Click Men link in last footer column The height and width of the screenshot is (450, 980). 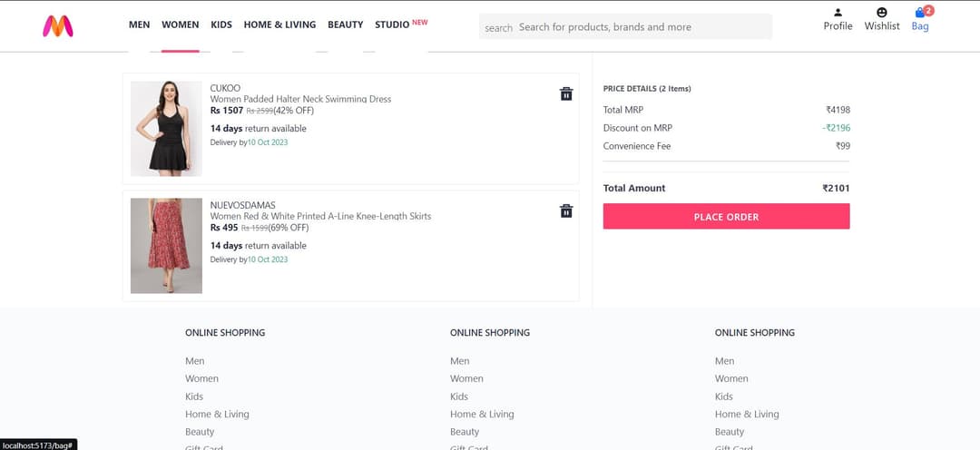click(724, 360)
